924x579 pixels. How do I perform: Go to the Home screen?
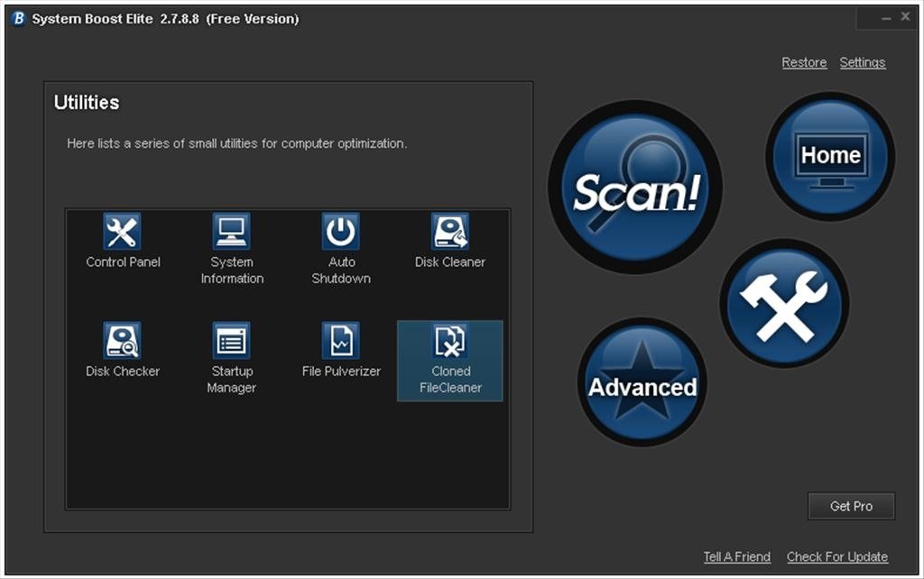coord(830,156)
